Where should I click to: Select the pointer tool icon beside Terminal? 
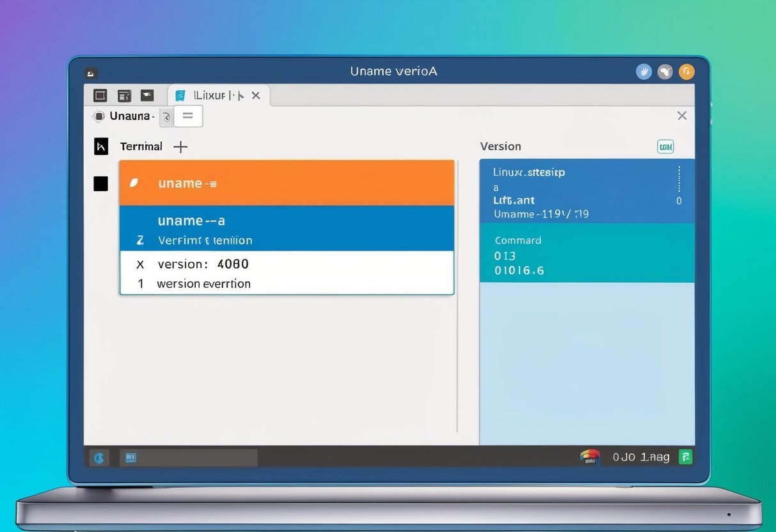(100, 146)
